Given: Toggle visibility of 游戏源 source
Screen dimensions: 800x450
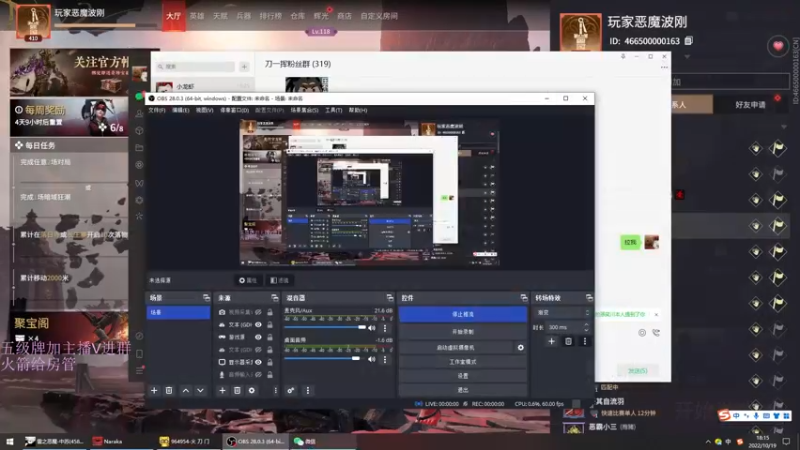Looking at the screenshot, I should click(x=258, y=337).
